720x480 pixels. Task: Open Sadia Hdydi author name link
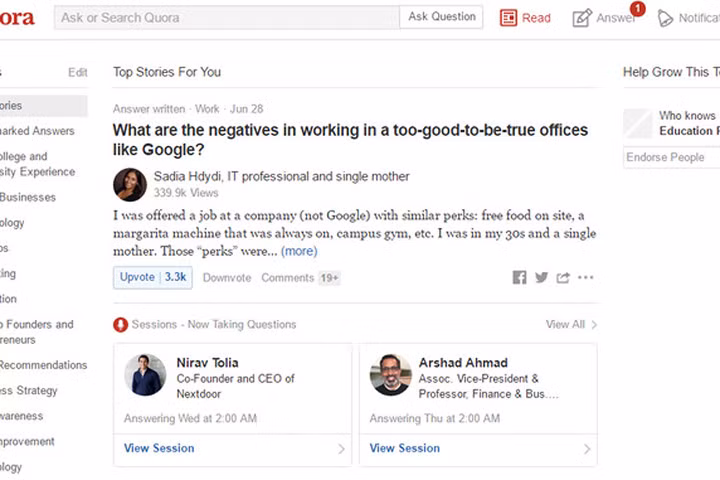(187, 176)
